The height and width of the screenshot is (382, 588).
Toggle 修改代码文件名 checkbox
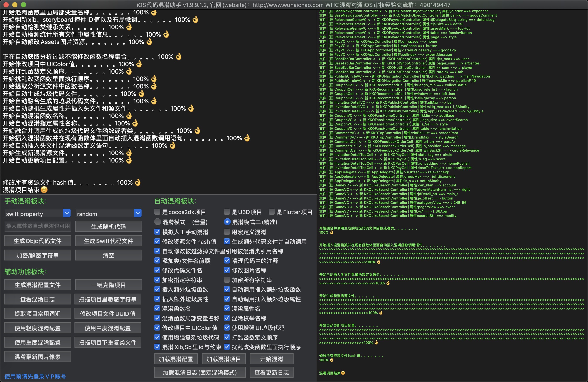[157, 270]
